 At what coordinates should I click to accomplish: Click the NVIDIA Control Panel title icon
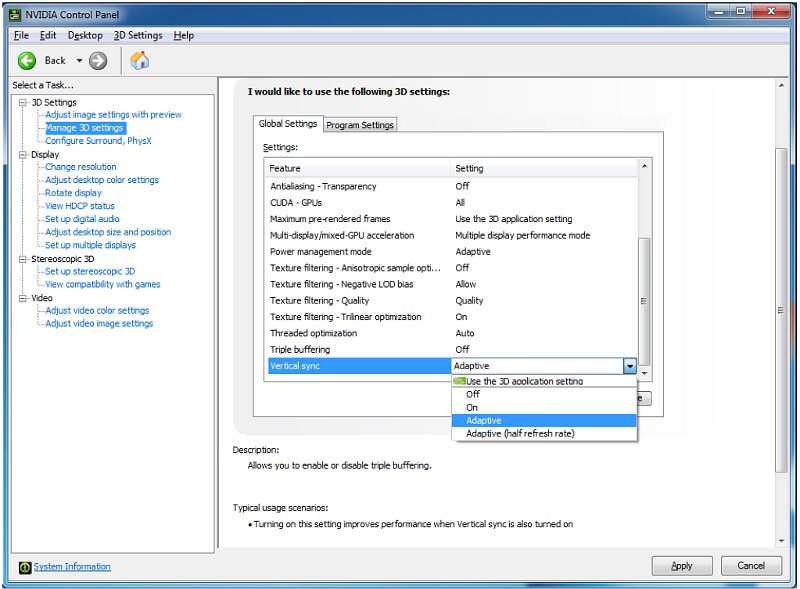(x=15, y=14)
